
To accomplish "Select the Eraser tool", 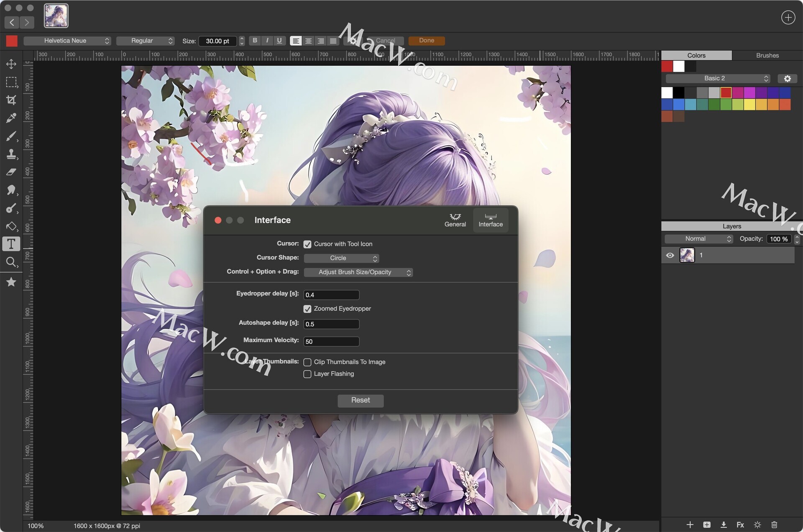I will click(11, 172).
